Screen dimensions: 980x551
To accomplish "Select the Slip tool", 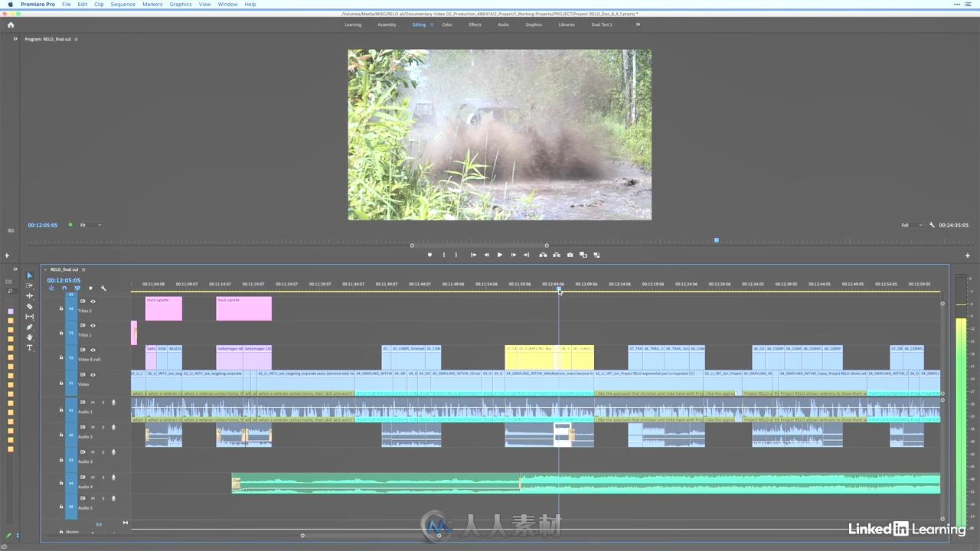I will [30, 317].
